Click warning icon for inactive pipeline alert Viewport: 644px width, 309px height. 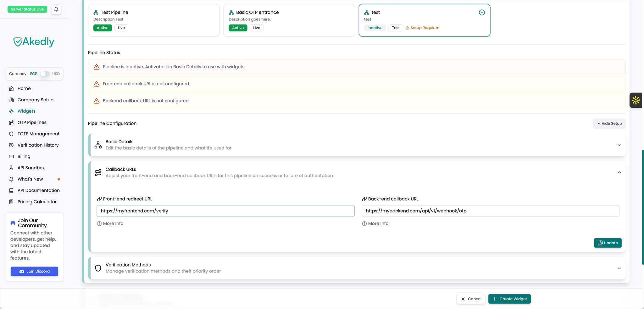[97, 67]
